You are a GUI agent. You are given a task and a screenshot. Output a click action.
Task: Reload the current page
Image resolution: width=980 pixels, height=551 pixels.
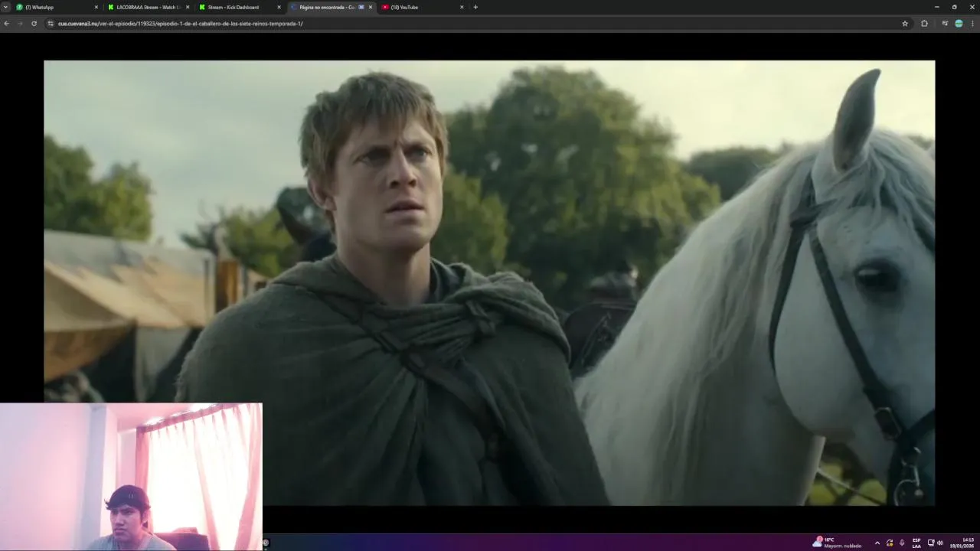tap(34, 23)
